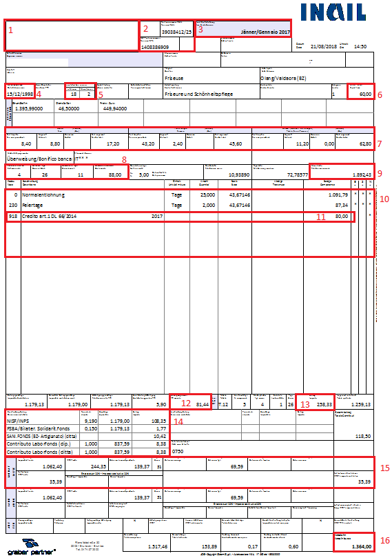
Task: Click the amount 1.091,79
Action: (338, 195)
